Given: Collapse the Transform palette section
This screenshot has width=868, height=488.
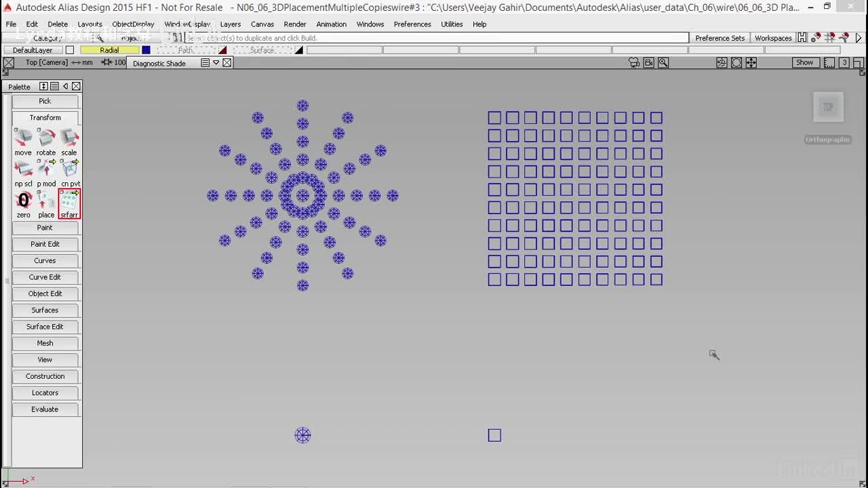Looking at the screenshot, I should tap(45, 118).
